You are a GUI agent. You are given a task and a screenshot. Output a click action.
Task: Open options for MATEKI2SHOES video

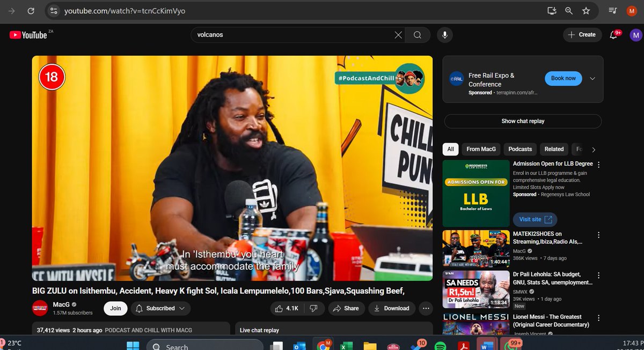coord(599,235)
